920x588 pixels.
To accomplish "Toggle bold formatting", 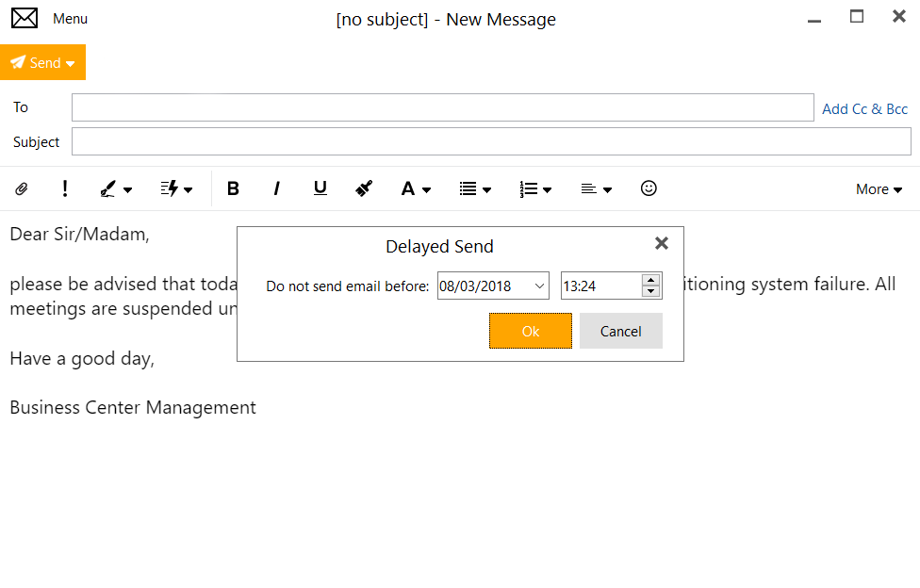I will [233, 188].
